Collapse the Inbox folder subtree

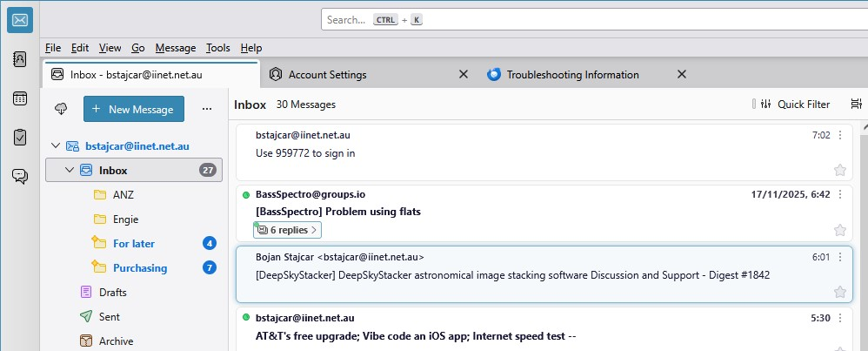pyautogui.click(x=70, y=171)
